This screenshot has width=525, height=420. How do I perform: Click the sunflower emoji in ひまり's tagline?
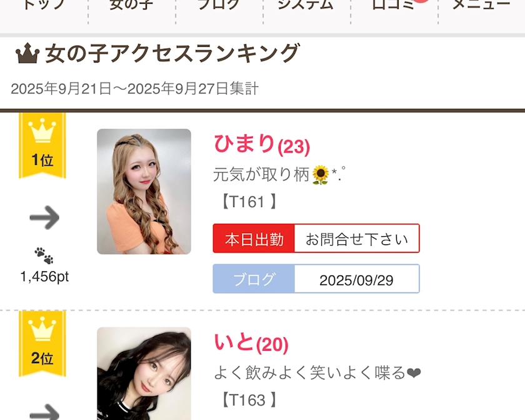pyautogui.click(x=321, y=174)
